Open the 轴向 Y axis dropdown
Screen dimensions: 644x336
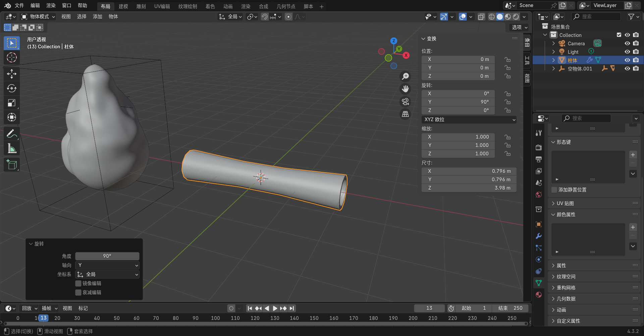[107, 266]
